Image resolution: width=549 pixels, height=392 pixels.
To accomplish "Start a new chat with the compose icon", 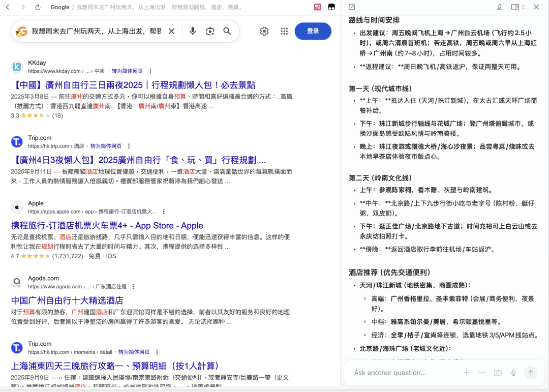I will (351, 7).
